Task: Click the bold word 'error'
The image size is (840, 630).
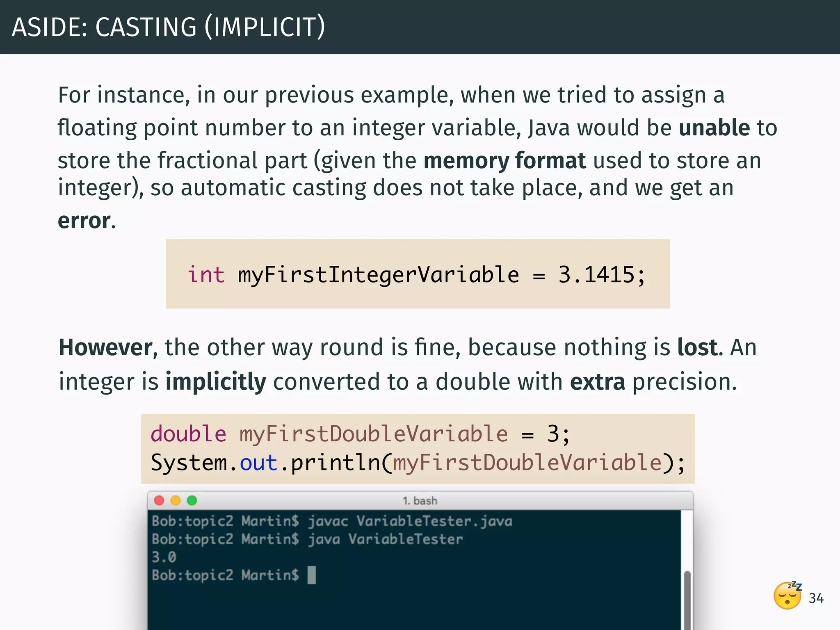Action: (84, 221)
